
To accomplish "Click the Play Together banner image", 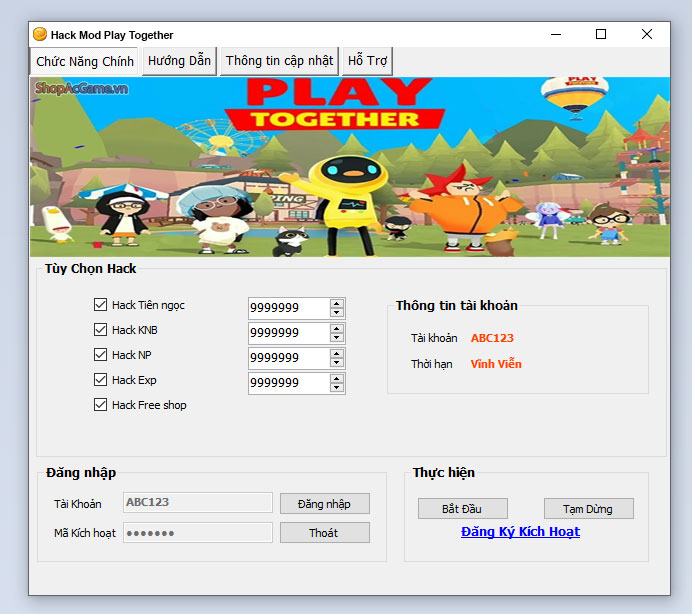I will coord(350,167).
